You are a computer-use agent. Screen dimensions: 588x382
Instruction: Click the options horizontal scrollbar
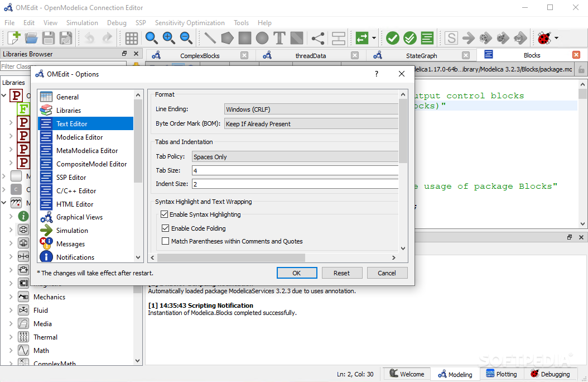231,257
